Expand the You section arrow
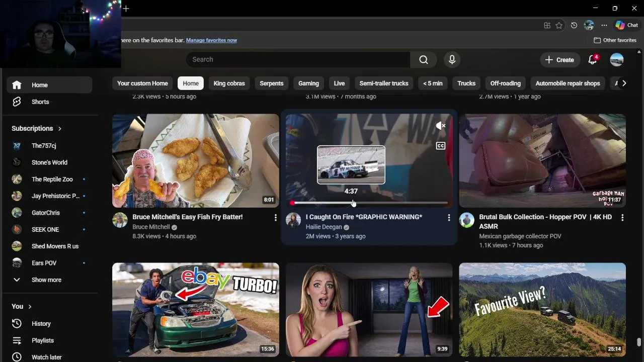 tap(30, 307)
